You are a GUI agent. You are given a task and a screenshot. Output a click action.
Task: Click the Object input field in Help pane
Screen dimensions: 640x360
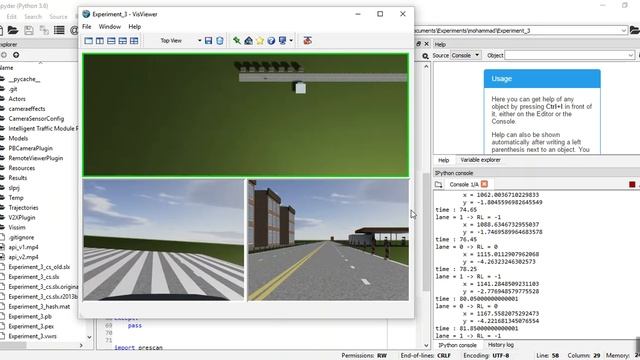click(x=566, y=55)
